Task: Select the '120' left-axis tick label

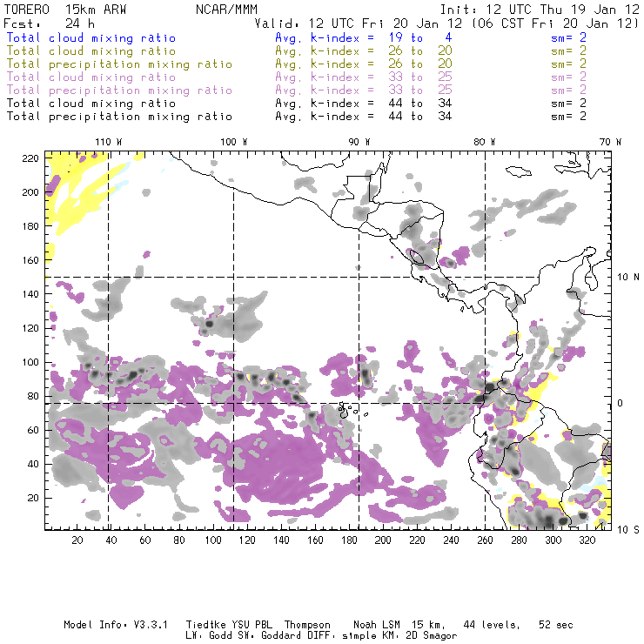Action: pyautogui.click(x=30, y=328)
